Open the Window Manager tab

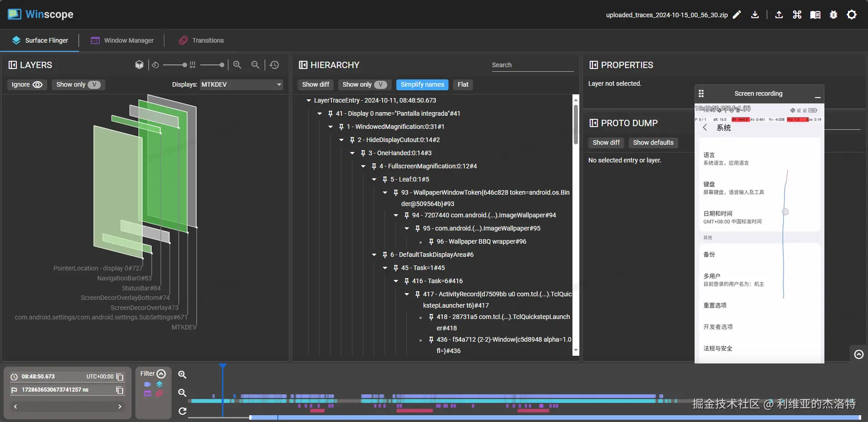click(122, 40)
